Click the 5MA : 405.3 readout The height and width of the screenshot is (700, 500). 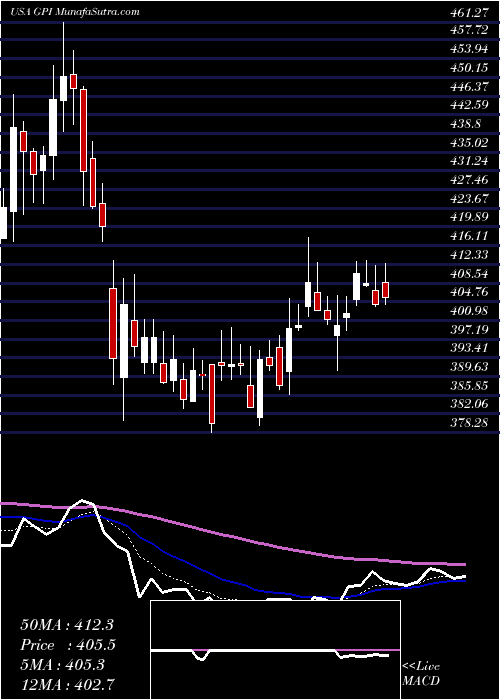coord(62,665)
